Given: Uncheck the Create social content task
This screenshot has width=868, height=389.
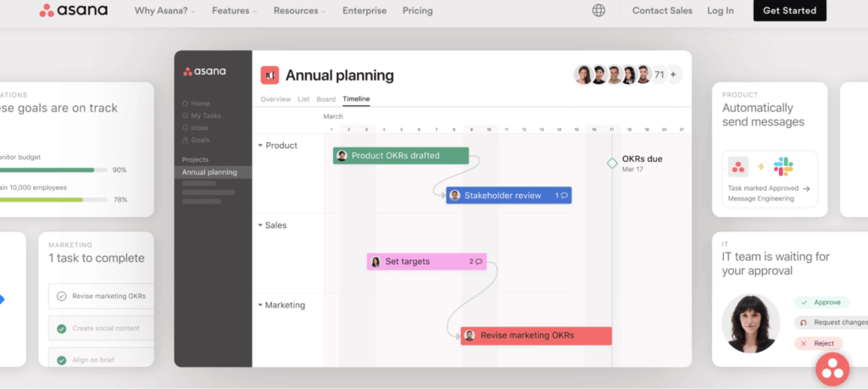Looking at the screenshot, I should point(61,328).
